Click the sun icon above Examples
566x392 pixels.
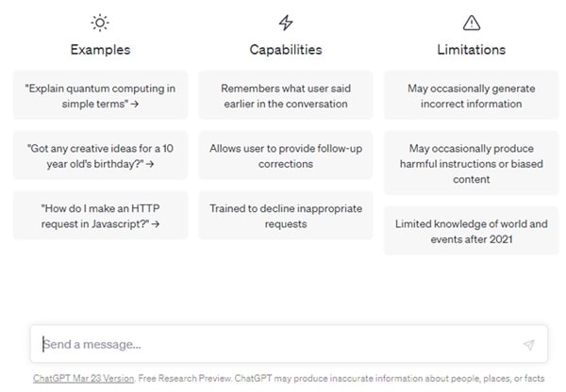pos(100,22)
